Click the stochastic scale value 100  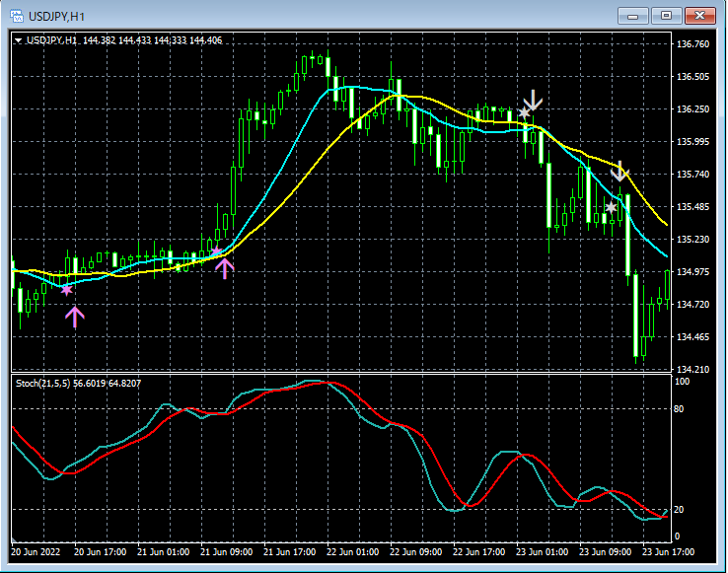coord(682,382)
